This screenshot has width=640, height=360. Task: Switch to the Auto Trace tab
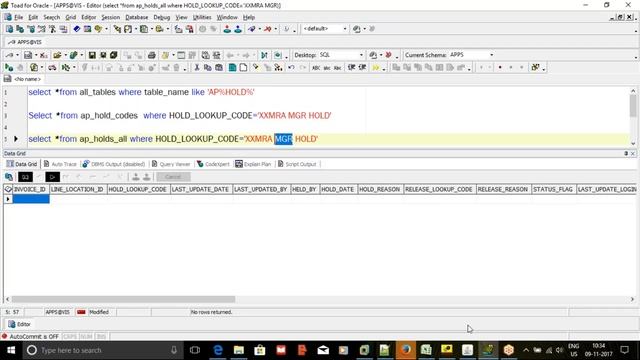tap(60, 164)
